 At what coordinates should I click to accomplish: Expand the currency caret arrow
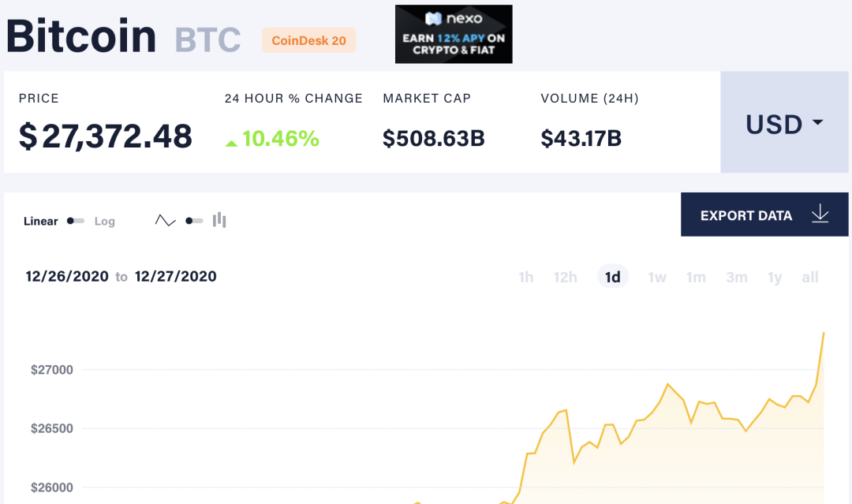click(x=817, y=123)
